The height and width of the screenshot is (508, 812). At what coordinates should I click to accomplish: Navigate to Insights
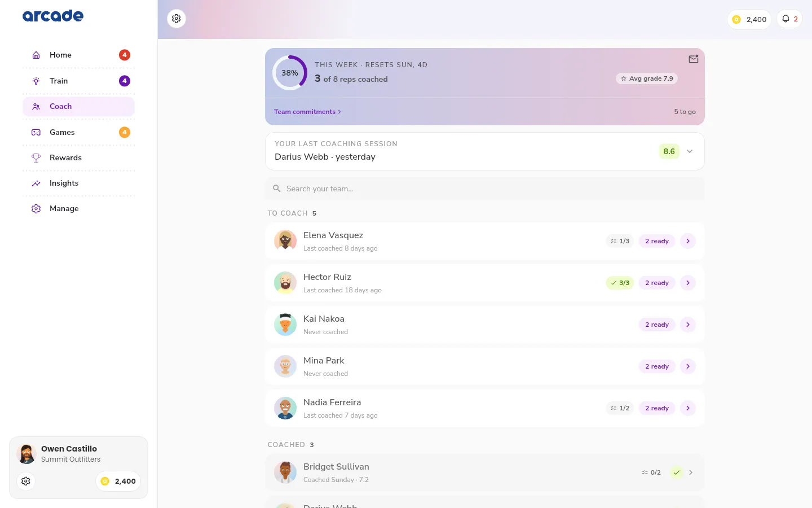tap(78, 183)
